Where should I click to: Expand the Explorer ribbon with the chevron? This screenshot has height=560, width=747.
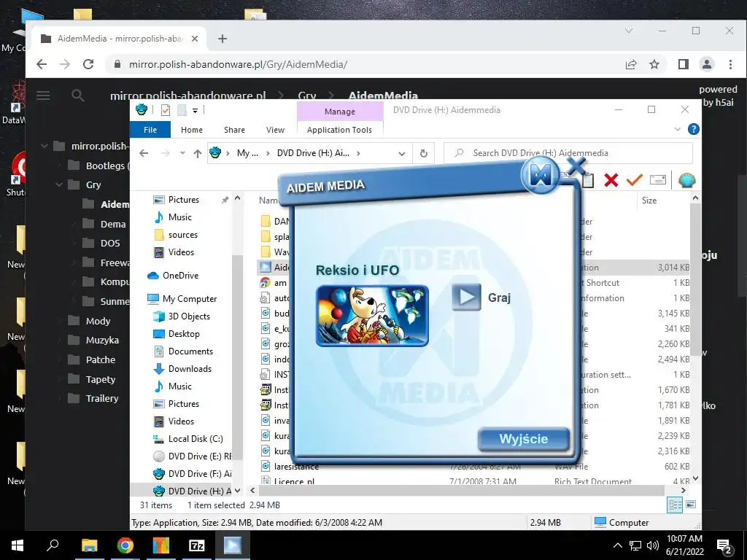point(678,129)
